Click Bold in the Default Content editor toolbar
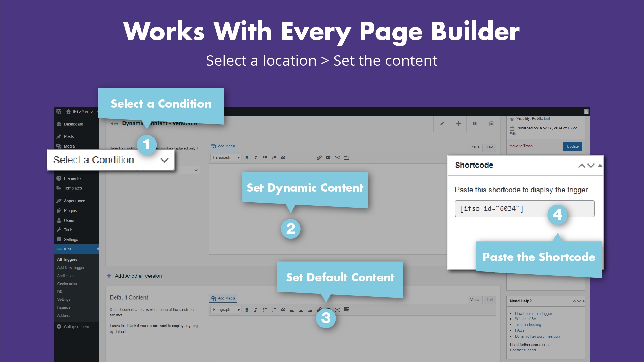 pyautogui.click(x=247, y=310)
